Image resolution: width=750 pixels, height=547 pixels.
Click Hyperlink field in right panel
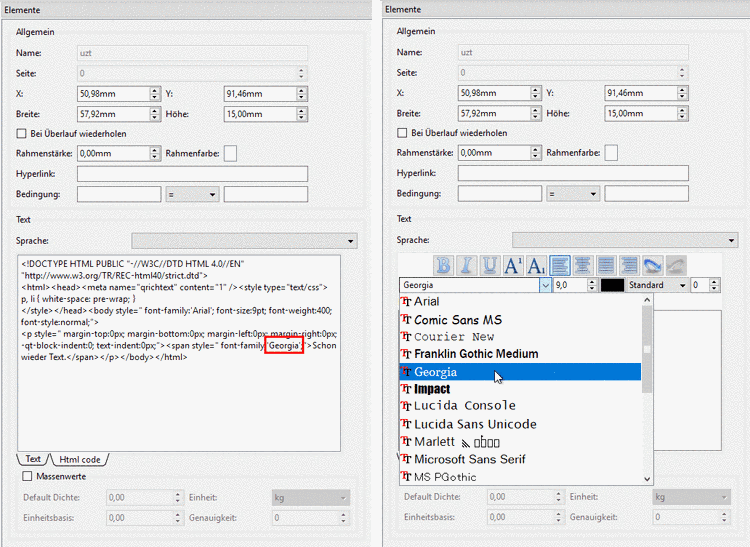point(573,173)
